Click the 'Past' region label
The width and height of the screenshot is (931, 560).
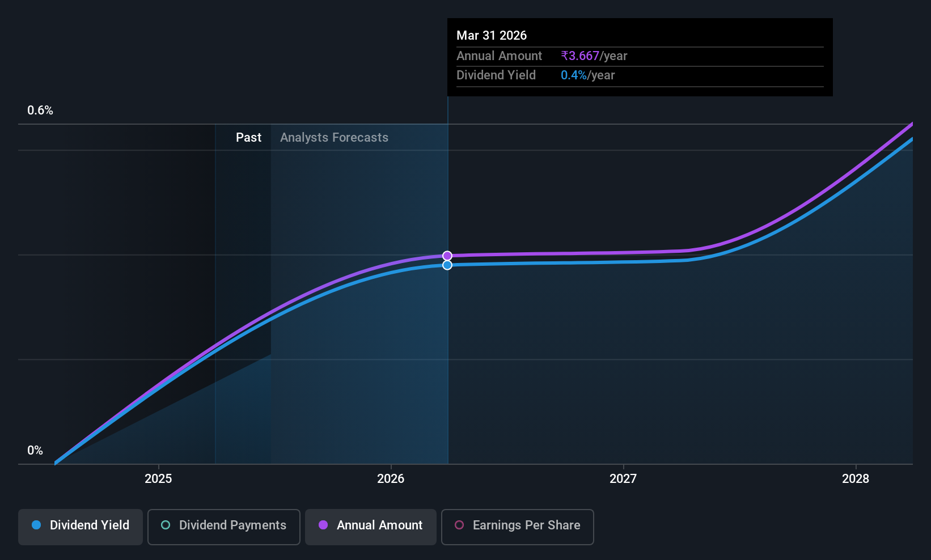click(x=248, y=138)
